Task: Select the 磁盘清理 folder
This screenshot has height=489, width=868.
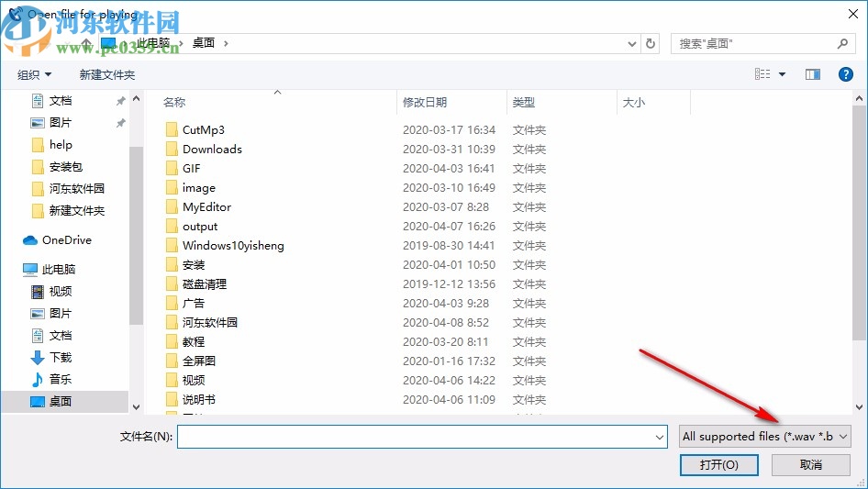Action: pyautogui.click(x=205, y=284)
